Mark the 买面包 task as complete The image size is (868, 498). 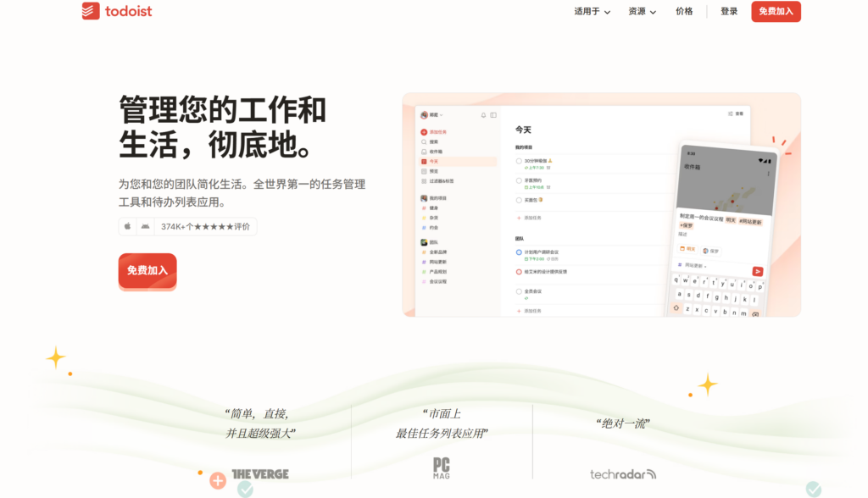click(518, 200)
